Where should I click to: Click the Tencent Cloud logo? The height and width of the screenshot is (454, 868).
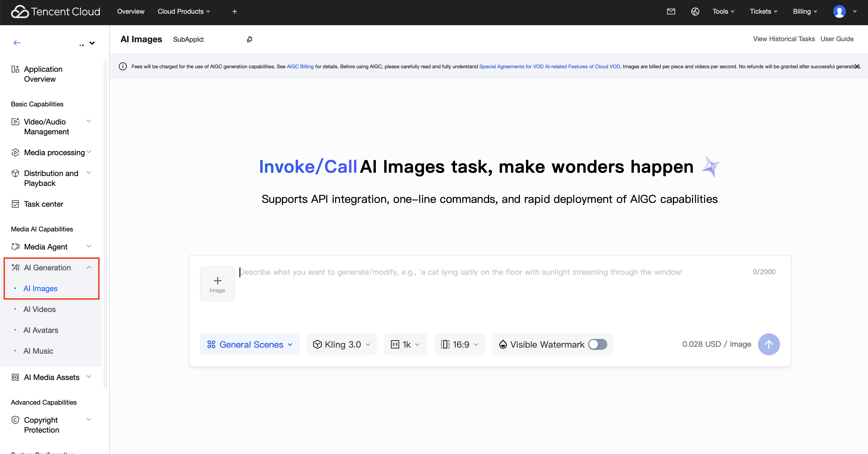[56, 12]
